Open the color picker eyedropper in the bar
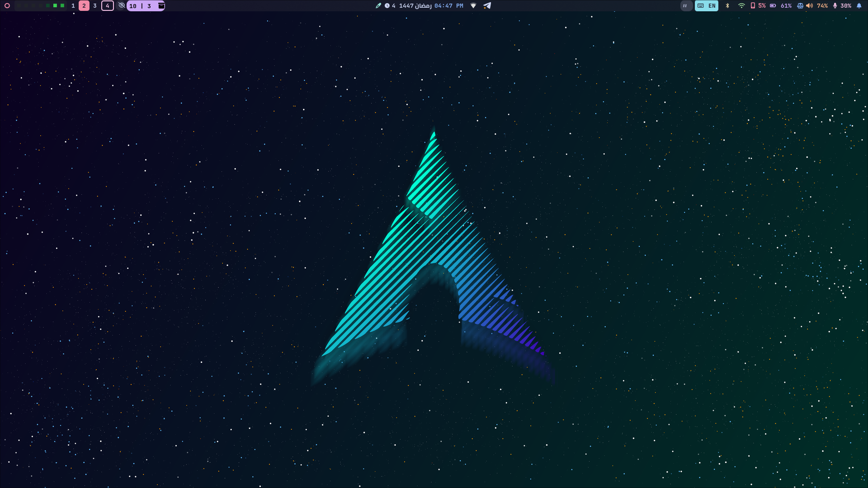The height and width of the screenshot is (488, 868). (x=378, y=6)
